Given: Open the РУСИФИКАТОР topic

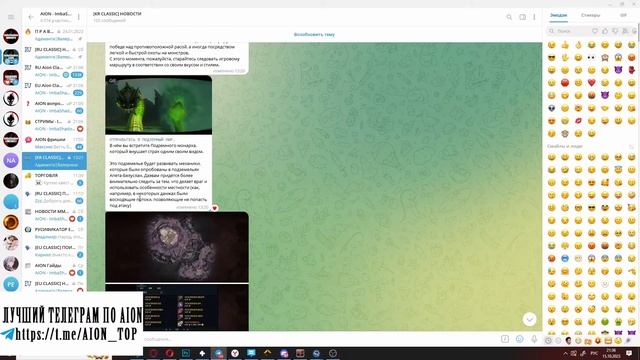Looking at the screenshot, I should point(54,233).
